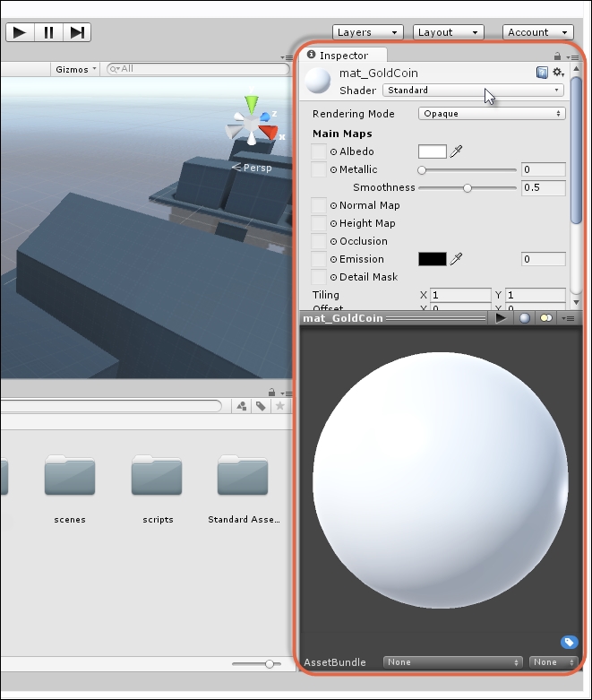Viewport: 592px width, 700px height.
Task: Open the Project panel options menu
Action: tap(287, 393)
